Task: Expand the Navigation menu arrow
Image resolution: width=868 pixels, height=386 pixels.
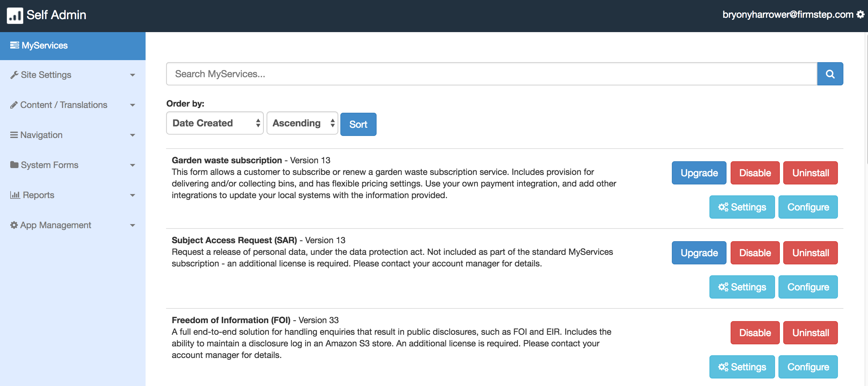Action: (x=133, y=135)
